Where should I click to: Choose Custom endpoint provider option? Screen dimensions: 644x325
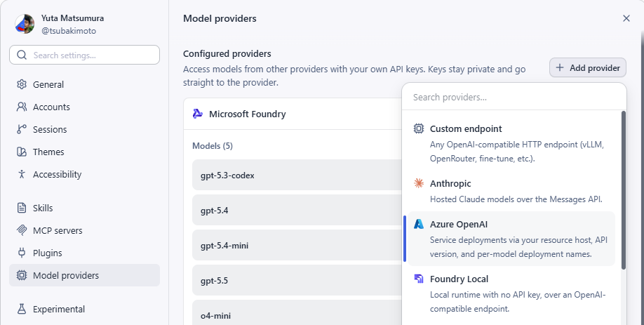point(511,143)
